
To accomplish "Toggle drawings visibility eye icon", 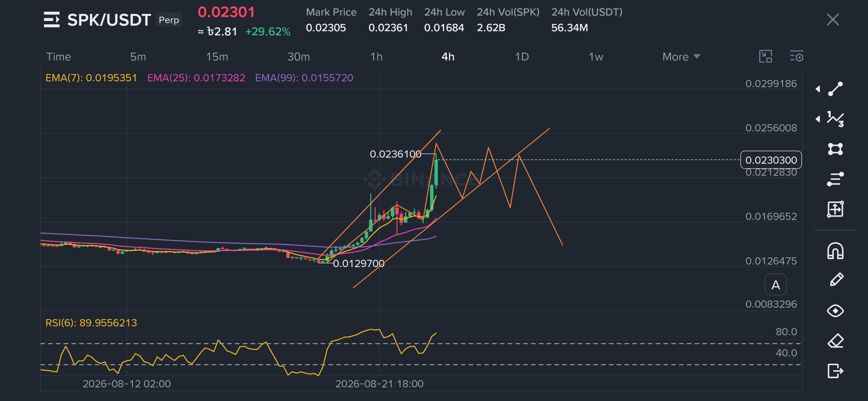I will coord(835,310).
